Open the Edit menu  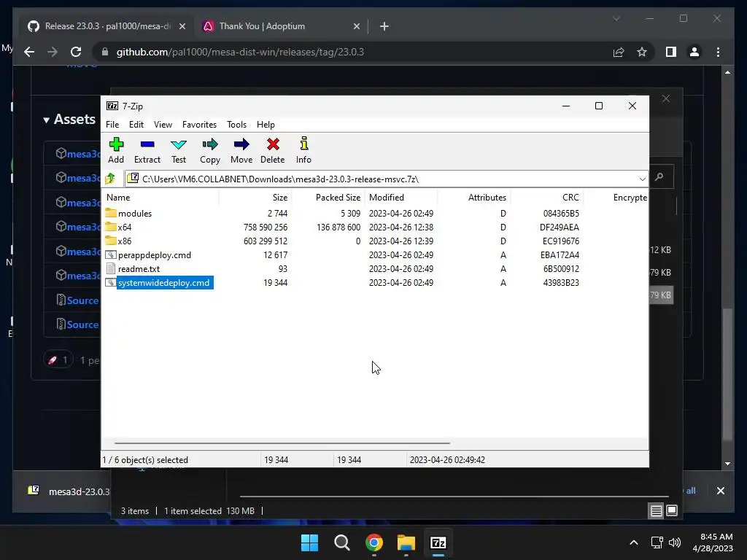(136, 125)
